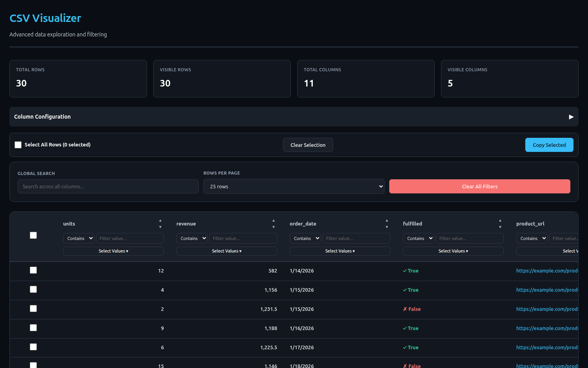The height and width of the screenshot is (368, 588).
Task: Select the row with revenue 582
Action: (33, 270)
